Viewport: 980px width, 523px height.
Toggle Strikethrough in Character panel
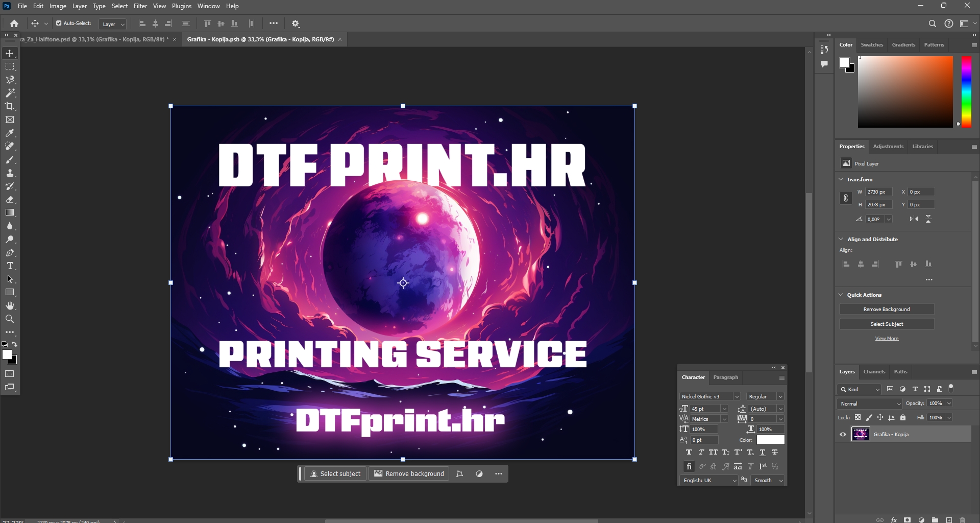click(x=775, y=452)
